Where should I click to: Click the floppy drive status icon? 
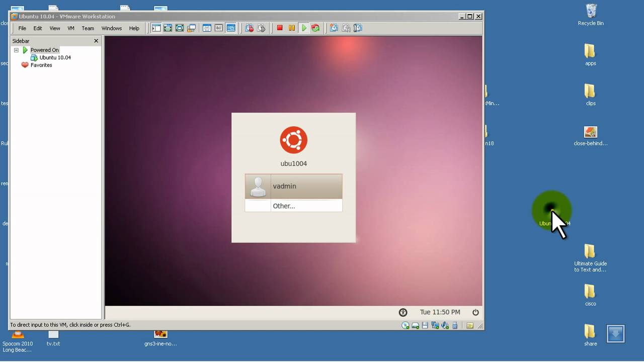pos(425,325)
